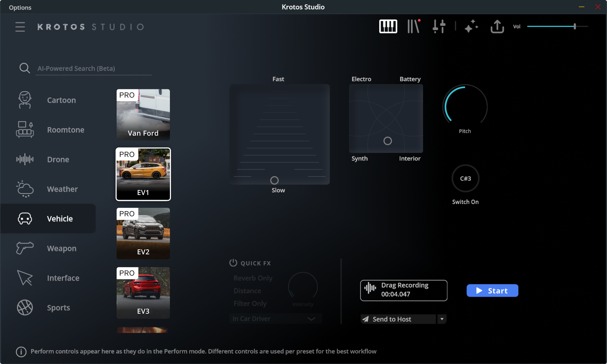The image size is (607, 364).
Task: Open the hamburger menu
Action: click(x=20, y=27)
